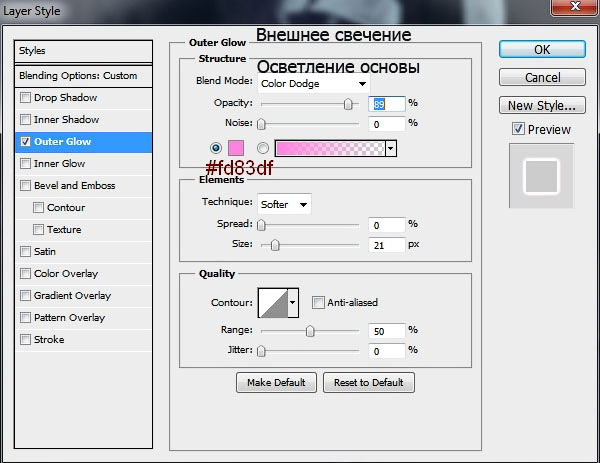Toggle the Anti-aliased checkbox
Screen dimensions: 600x463
click(x=318, y=302)
